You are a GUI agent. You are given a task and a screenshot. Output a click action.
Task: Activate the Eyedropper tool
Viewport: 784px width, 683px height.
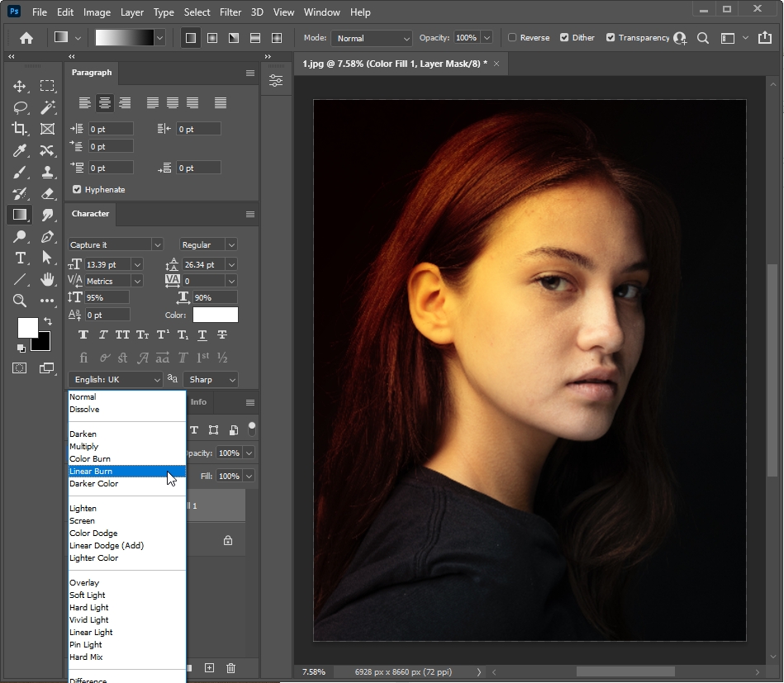(20, 150)
